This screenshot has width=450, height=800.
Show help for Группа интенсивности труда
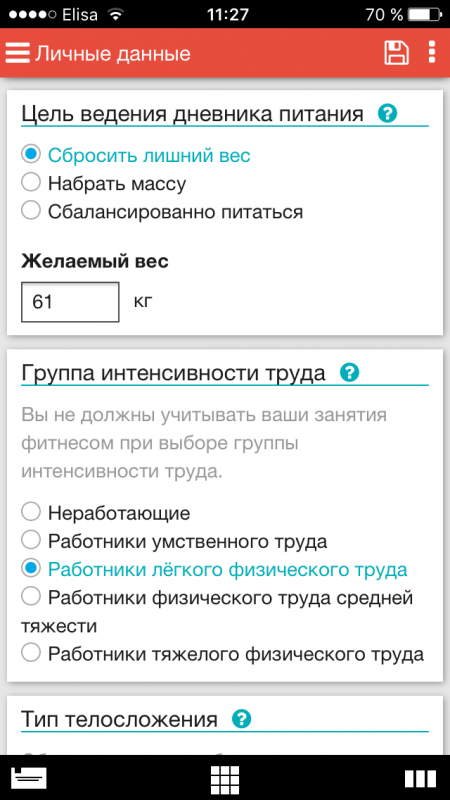coord(350,372)
